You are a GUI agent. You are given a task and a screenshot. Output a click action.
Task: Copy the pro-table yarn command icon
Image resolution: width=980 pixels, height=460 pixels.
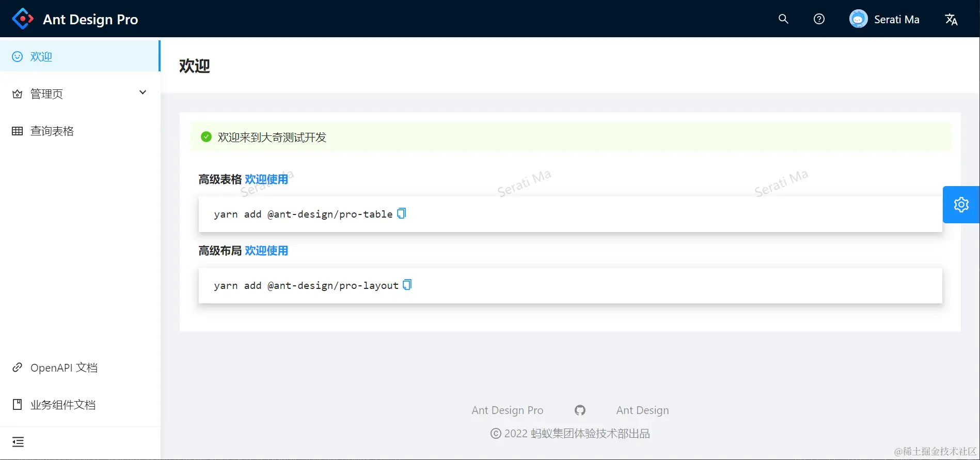point(402,213)
